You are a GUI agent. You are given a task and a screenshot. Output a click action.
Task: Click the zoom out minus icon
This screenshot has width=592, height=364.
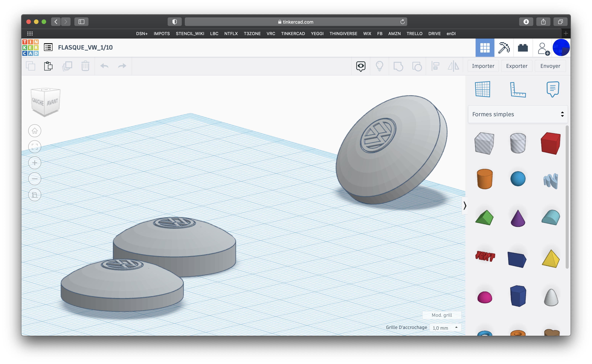pos(35,179)
